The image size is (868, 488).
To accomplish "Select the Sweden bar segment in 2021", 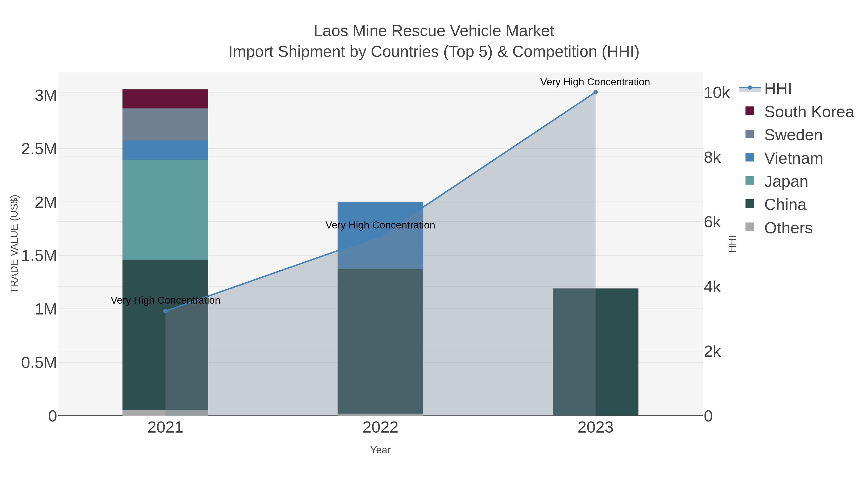I will click(x=165, y=125).
